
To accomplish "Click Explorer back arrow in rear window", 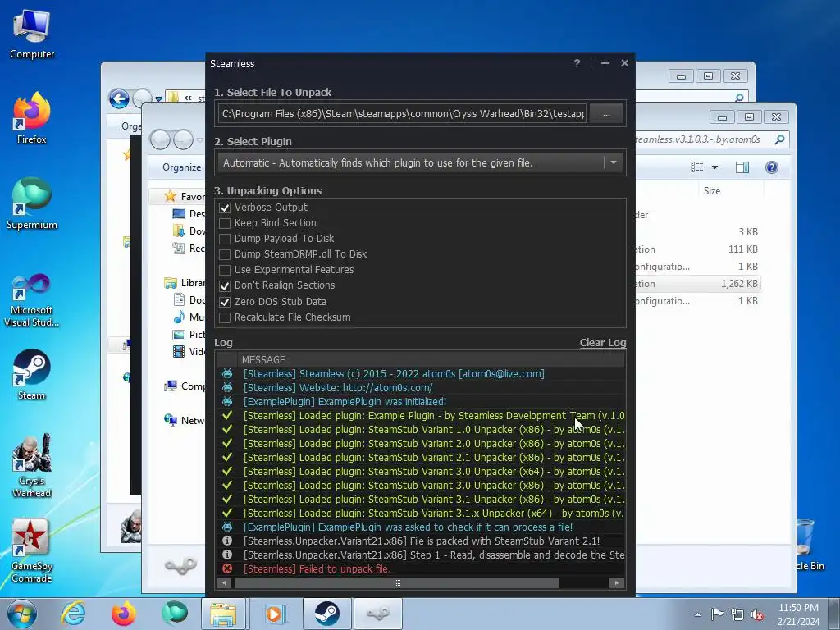I will (119, 98).
